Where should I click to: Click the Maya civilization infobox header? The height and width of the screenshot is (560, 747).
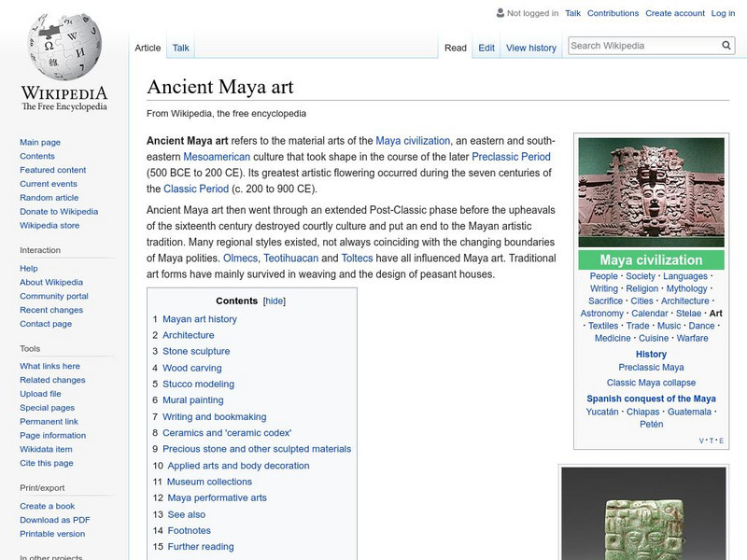(x=651, y=260)
